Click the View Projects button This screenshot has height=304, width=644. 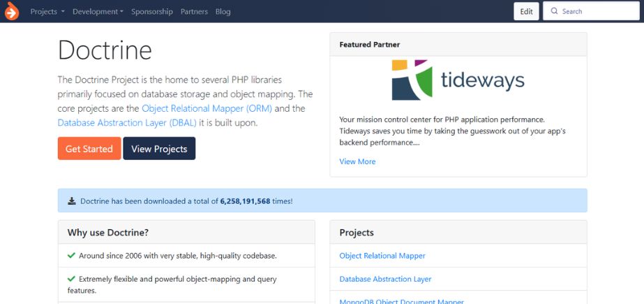159,148
